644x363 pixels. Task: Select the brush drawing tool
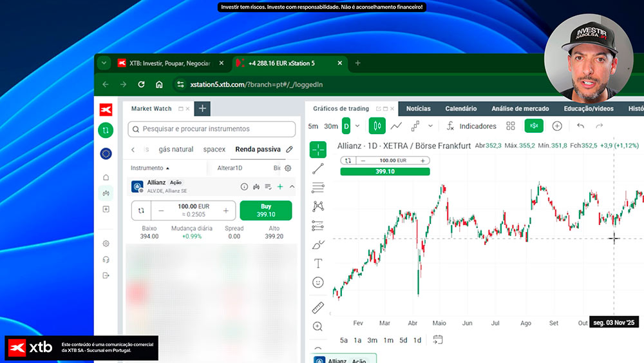pyautogui.click(x=318, y=244)
